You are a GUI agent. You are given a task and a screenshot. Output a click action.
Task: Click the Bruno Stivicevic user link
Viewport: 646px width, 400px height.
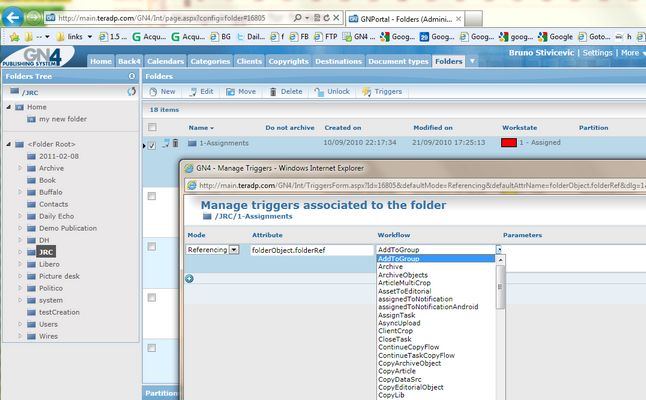point(541,53)
